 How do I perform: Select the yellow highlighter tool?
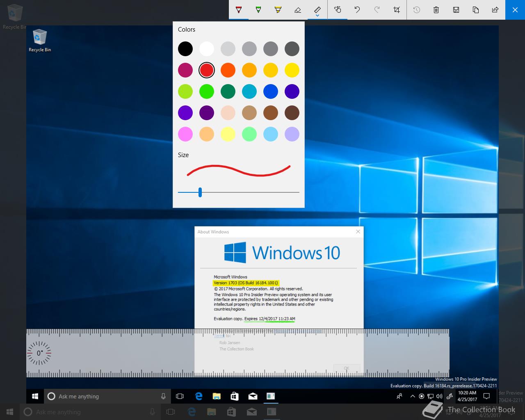coord(278,9)
